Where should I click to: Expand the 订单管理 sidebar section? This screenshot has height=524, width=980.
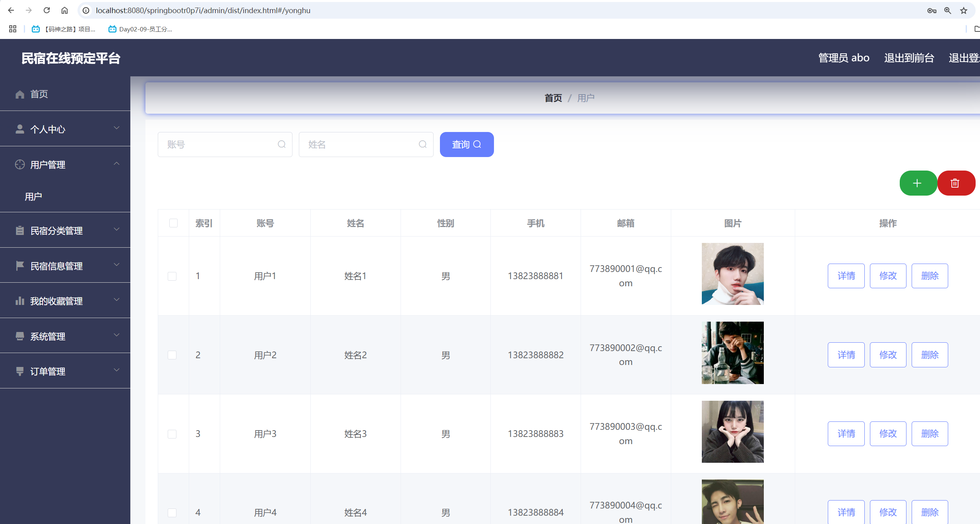pos(116,370)
